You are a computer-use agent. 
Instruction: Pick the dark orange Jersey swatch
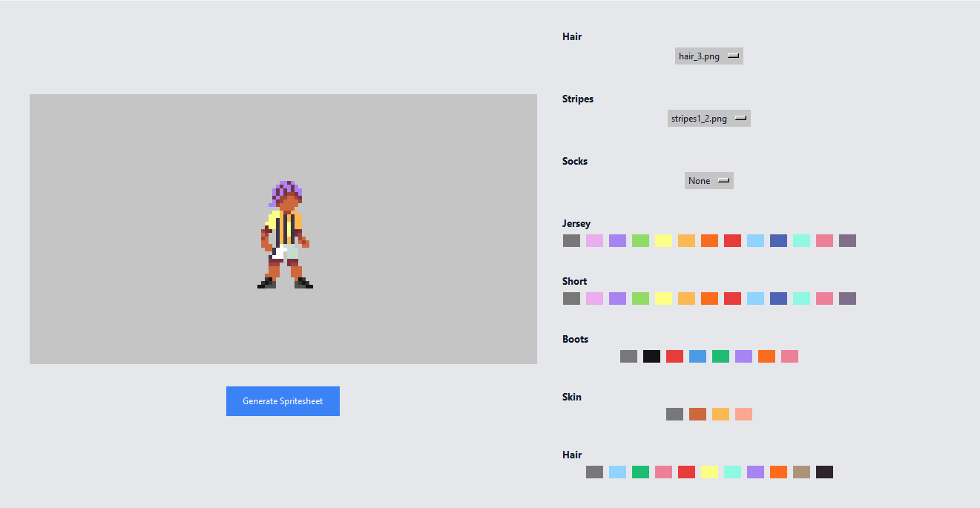point(709,241)
